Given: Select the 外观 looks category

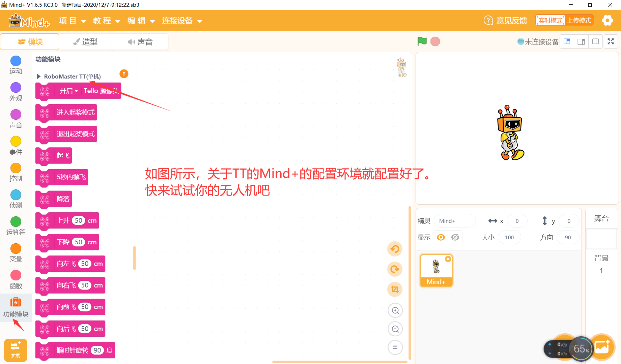Looking at the screenshot, I should [16, 92].
